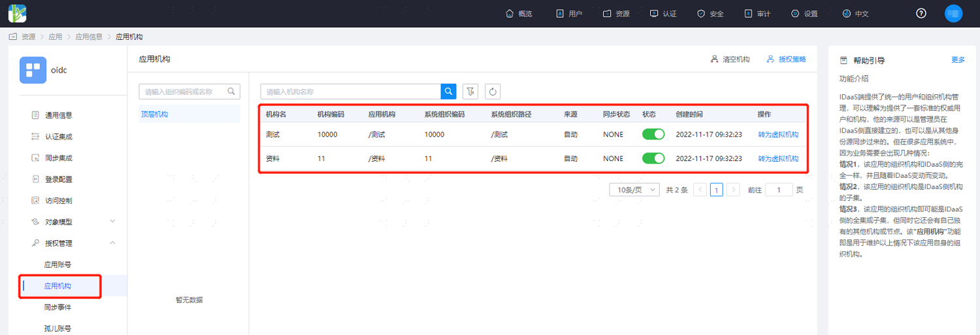980x335 pixels.
Task: Toggle the status switch for 测试 row
Action: point(653,134)
